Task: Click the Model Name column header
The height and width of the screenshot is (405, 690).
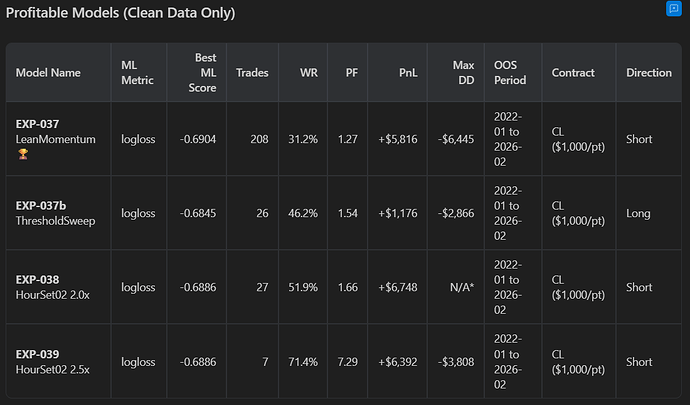Action: pyautogui.click(x=48, y=73)
